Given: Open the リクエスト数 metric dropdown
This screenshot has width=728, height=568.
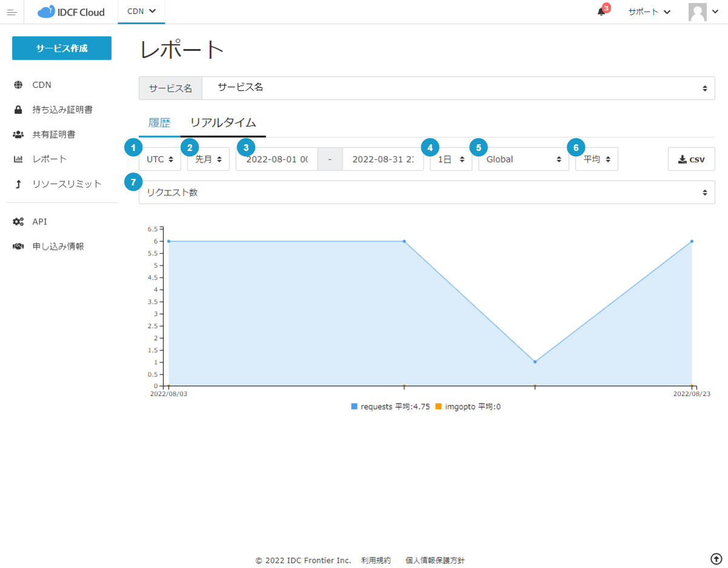Looking at the screenshot, I should (427, 193).
